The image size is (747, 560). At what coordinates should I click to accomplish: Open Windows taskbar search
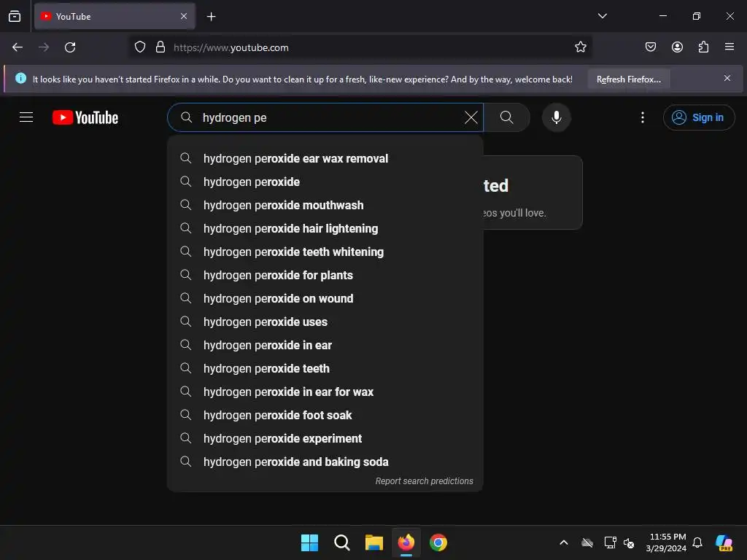(x=341, y=542)
